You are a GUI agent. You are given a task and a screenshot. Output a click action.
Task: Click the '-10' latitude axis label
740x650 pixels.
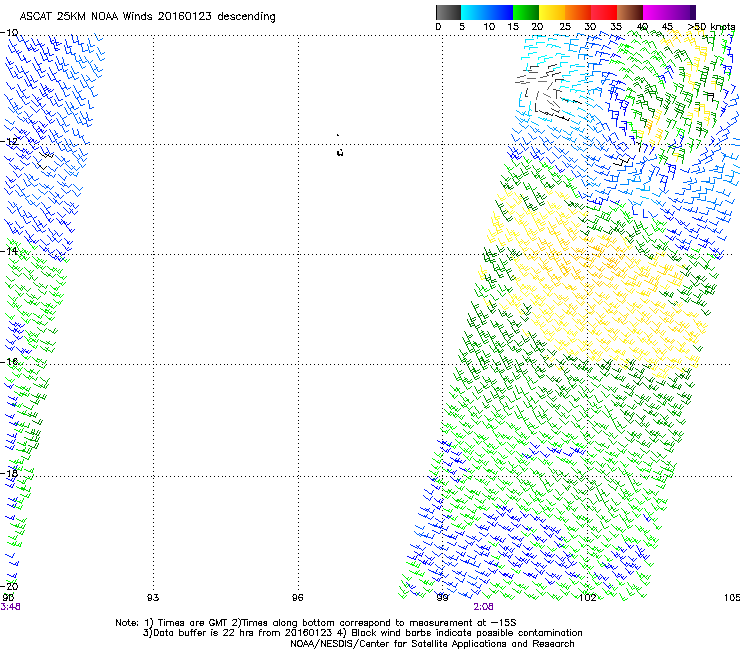[x=9, y=33]
